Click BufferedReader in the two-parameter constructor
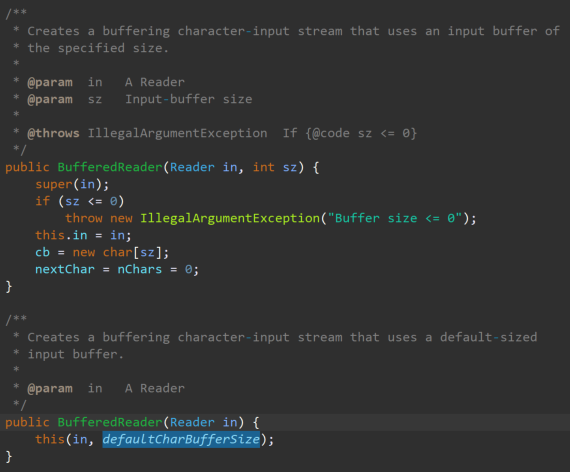The width and height of the screenshot is (570, 472). 110,167
